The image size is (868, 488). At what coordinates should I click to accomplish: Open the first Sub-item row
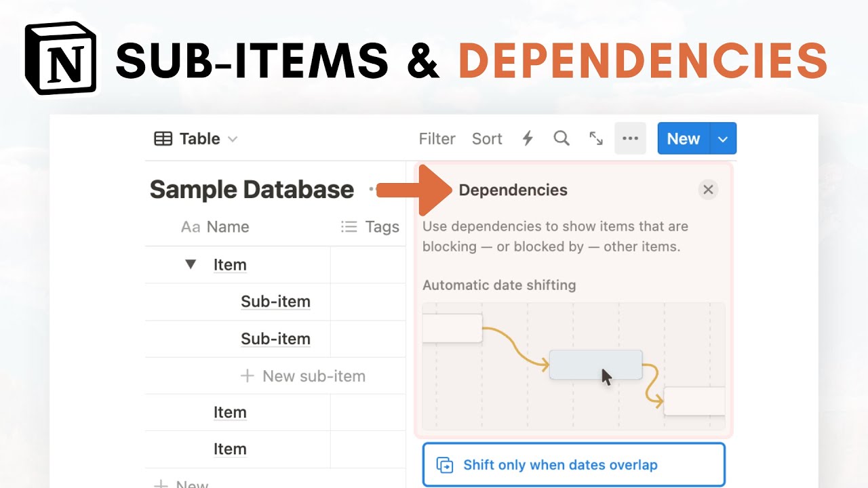tap(275, 302)
